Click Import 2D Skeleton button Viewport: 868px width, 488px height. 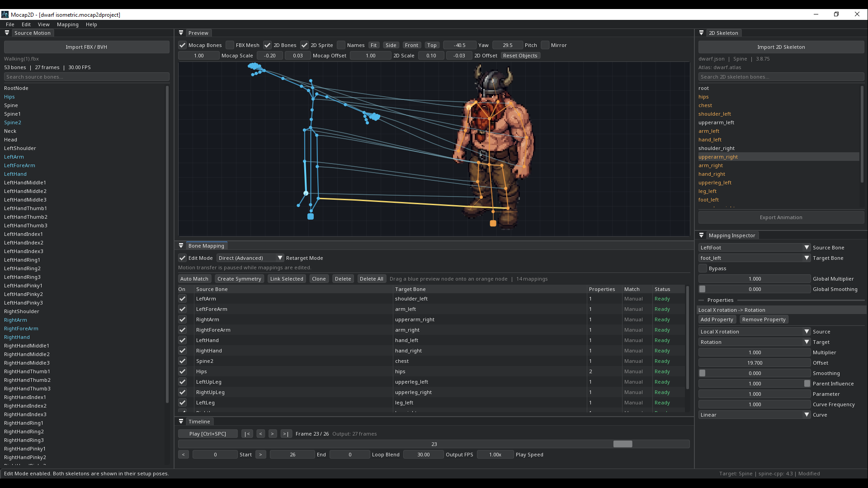pos(781,47)
